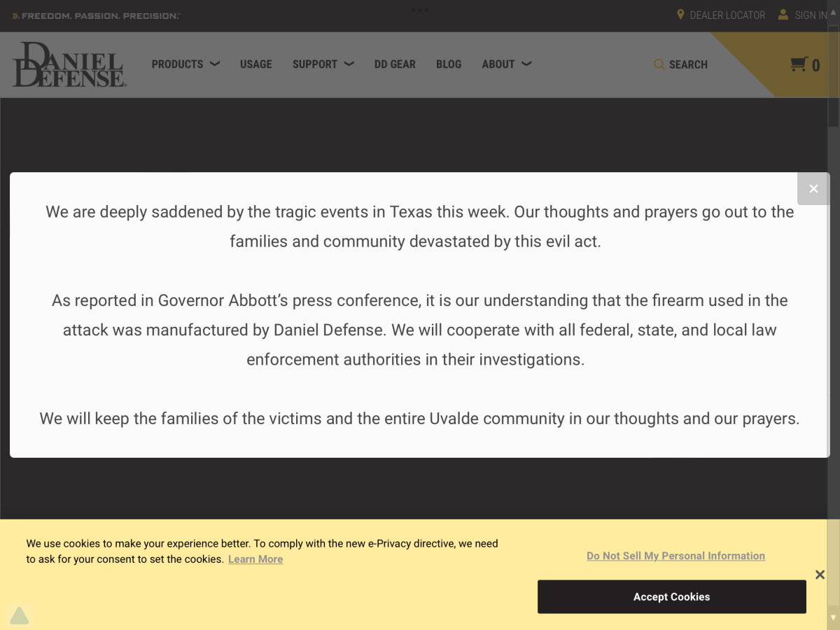Click the search magnifier icon
Viewport: 840px width, 630px height.
coord(659,64)
